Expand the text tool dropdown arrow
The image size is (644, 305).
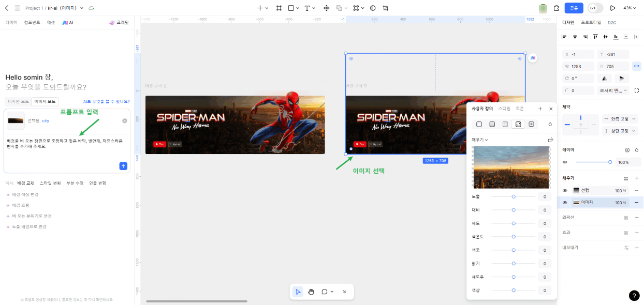(314, 8)
